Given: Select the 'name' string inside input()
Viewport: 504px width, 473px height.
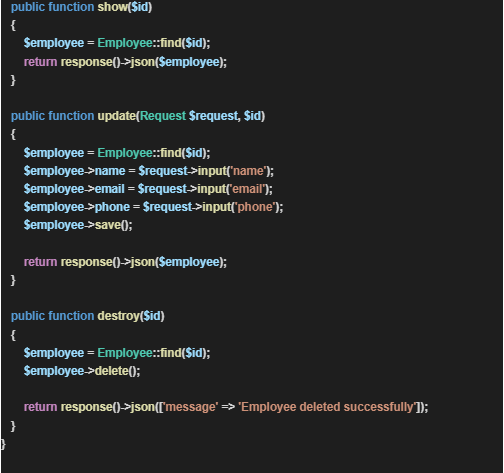Looking at the screenshot, I should [248, 171].
